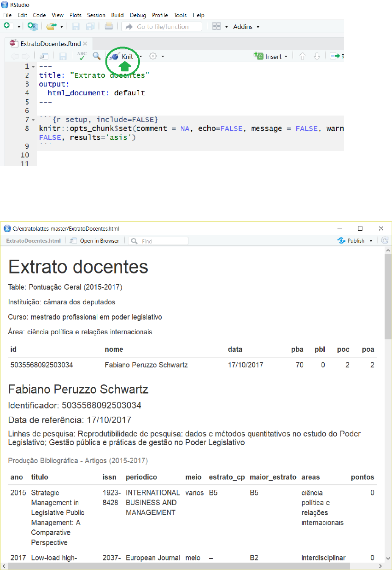
Task: Click the '5035568092503034' id table cell
Action: coord(41,365)
